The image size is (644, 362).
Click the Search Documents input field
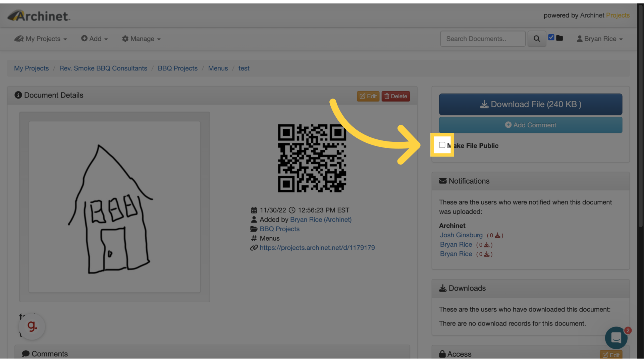point(482,39)
